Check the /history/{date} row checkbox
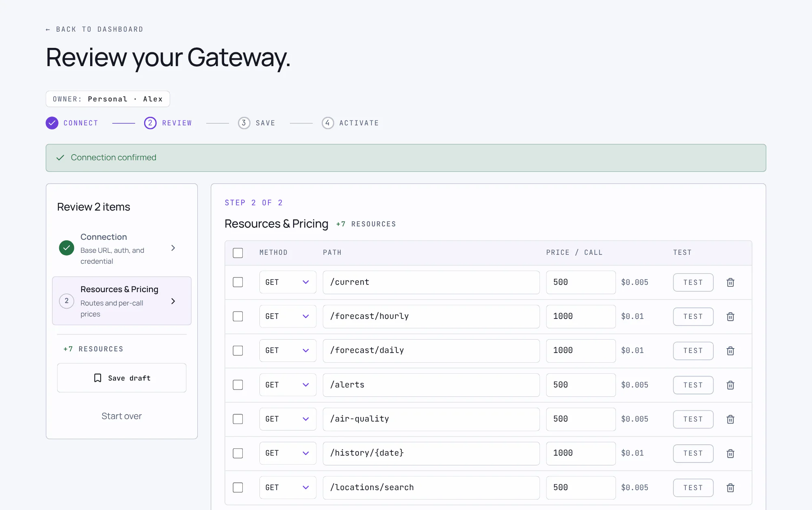Image resolution: width=812 pixels, height=510 pixels. coord(238,453)
